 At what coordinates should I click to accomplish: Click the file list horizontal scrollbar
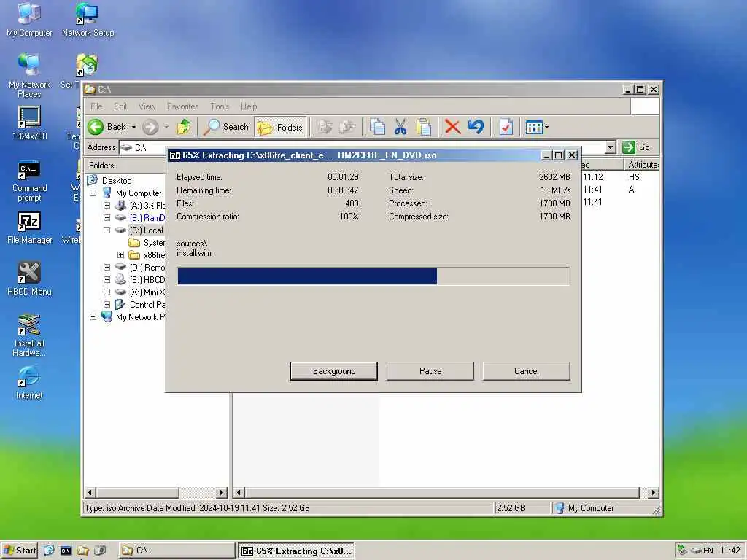tap(446, 492)
